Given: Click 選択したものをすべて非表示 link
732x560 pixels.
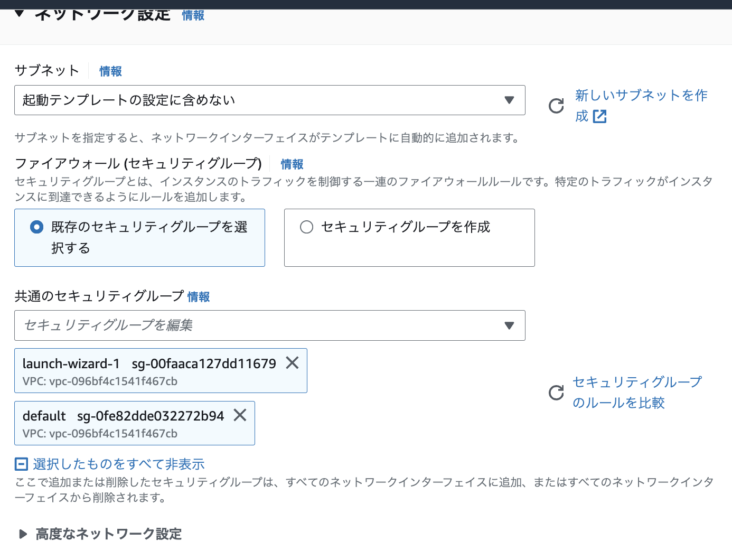Looking at the screenshot, I should click(119, 464).
